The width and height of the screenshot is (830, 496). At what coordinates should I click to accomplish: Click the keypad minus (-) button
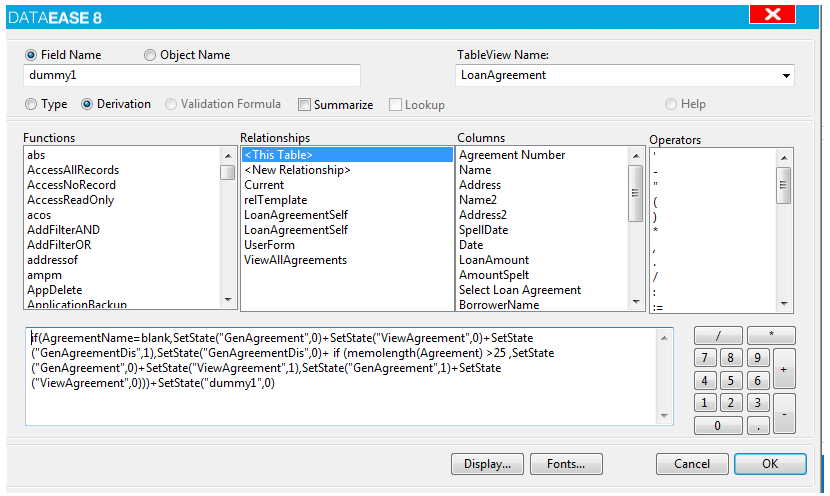click(784, 414)
